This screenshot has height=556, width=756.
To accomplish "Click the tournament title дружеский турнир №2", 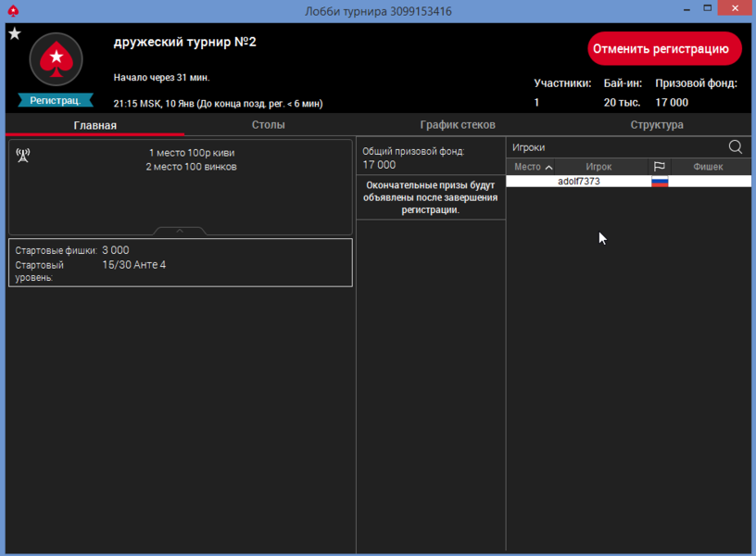I will click(x=184, y=42).
